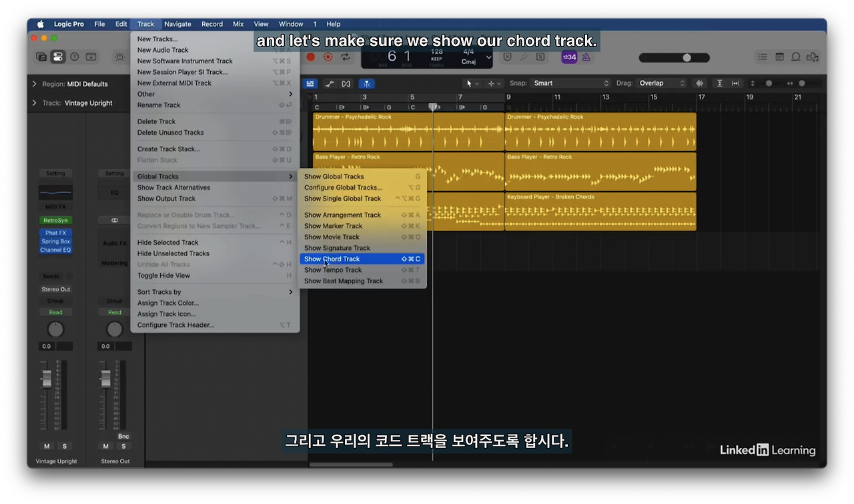Image resolution: width=854 pixels, height=504 pixels.
Task: Expand the Region: MIDI Defaults section
Action: pyautogui.click(x=35, y=84)
